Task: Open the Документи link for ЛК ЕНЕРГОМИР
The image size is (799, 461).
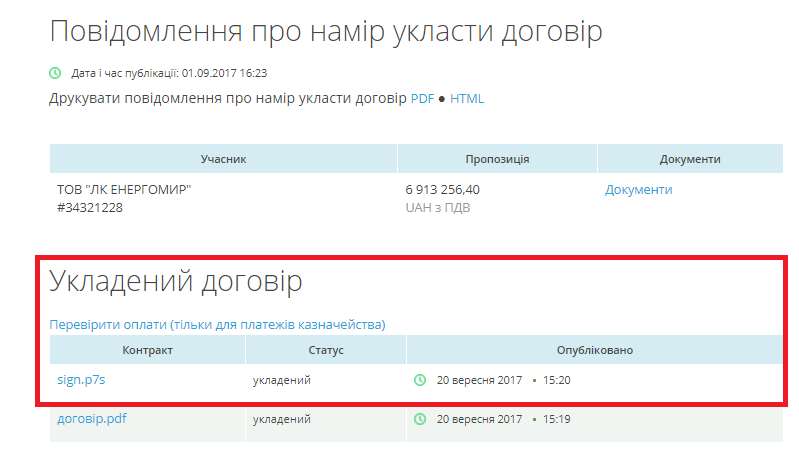Action: (x=638, y=190)
